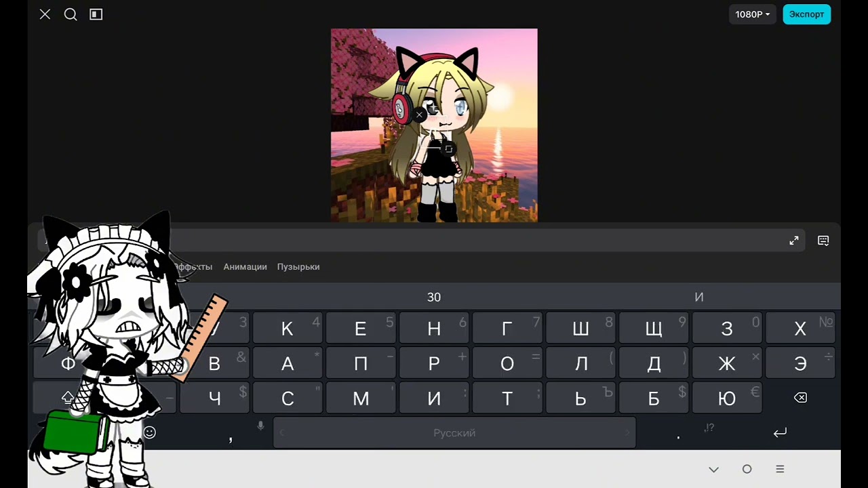
Task: Switch to the Пузырьки tab
Action: 298,267
